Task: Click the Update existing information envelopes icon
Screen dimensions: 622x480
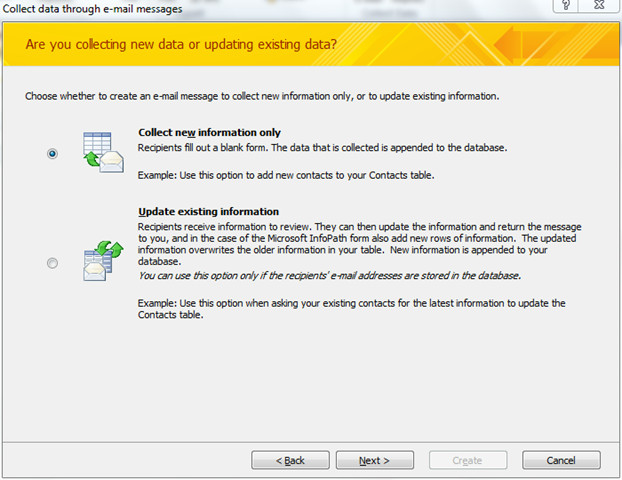Action: point(101,262)
